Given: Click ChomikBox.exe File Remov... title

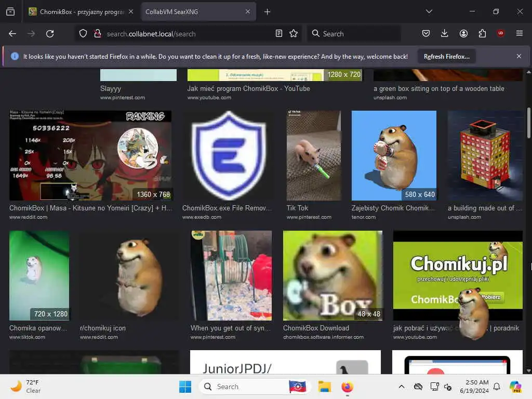Looking at the screenshot, I should click(x=227, y=208).
